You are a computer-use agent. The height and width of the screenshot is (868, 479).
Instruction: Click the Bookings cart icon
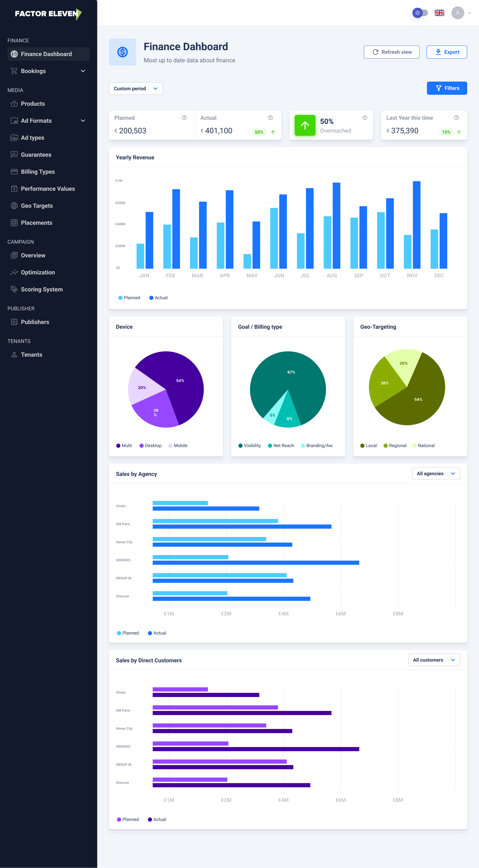click(14, 71)
